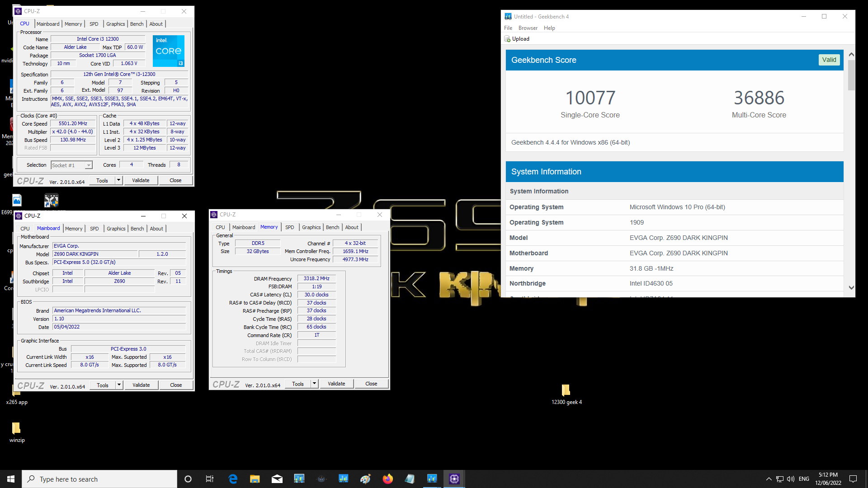Click the CPU-Z title icon in Memory window

pyautogui.click(x=214, y=215)
